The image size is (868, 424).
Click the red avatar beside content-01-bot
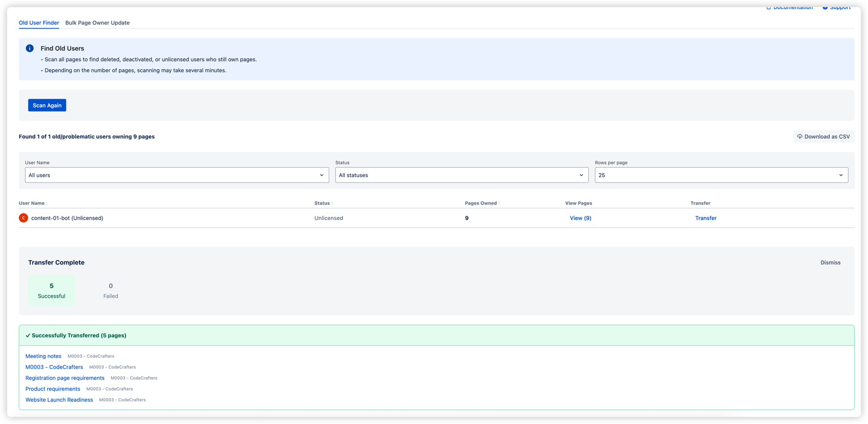(x=23, y=218)
